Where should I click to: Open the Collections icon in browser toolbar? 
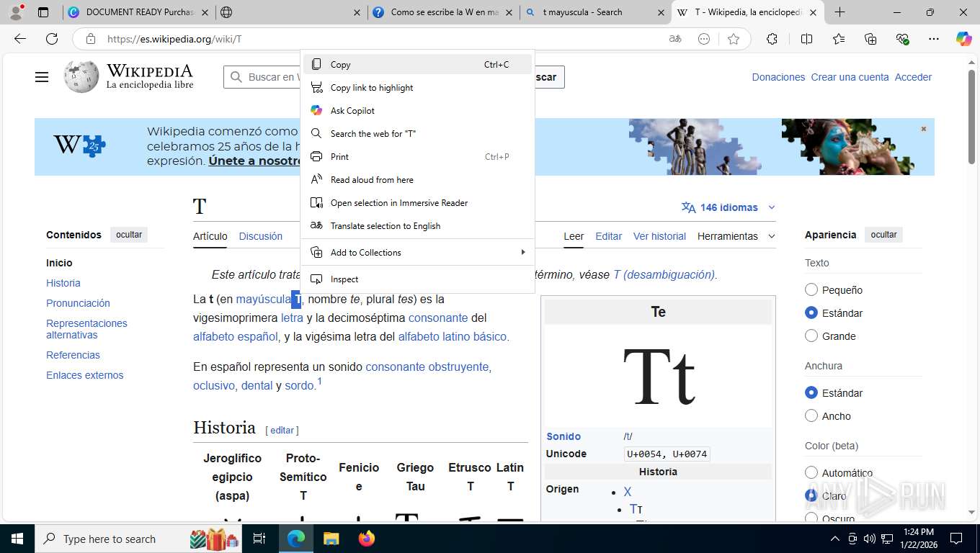coord(870,39)
